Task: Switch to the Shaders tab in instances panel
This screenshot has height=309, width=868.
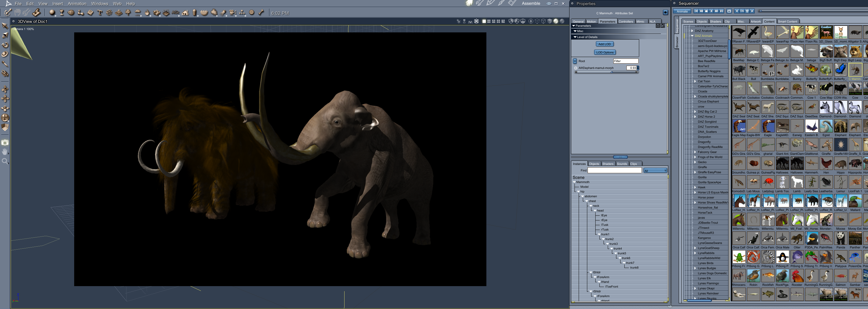Action: [608, 164]
